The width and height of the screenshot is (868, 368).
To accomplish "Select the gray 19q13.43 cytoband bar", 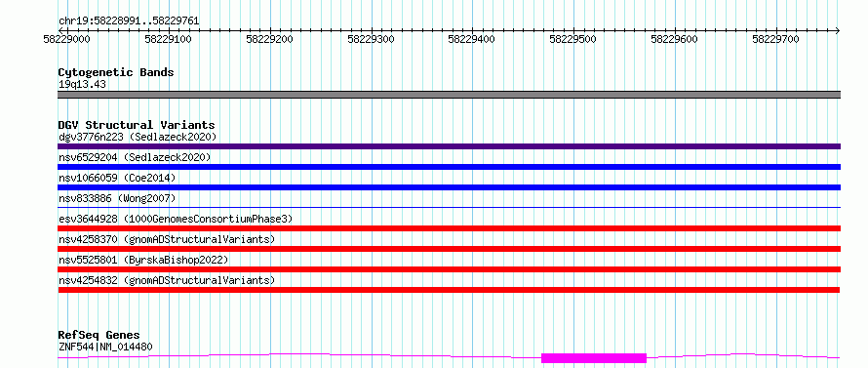I will tap(449, 95).
